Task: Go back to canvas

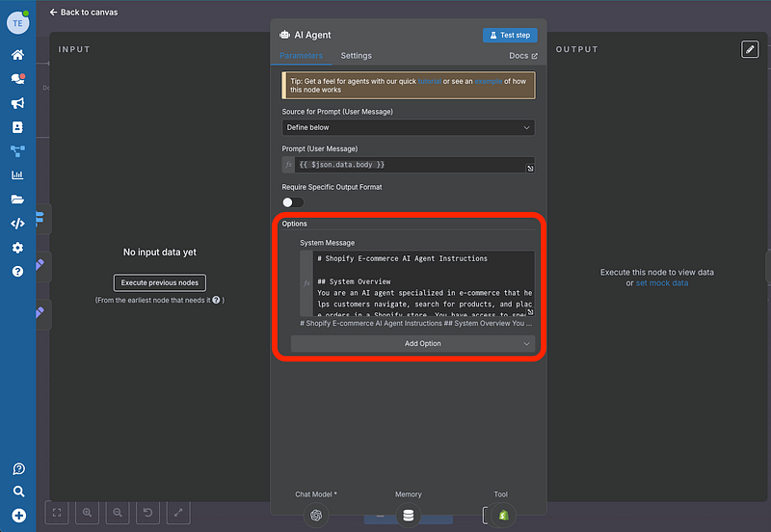Action: [x=84, y=13]
